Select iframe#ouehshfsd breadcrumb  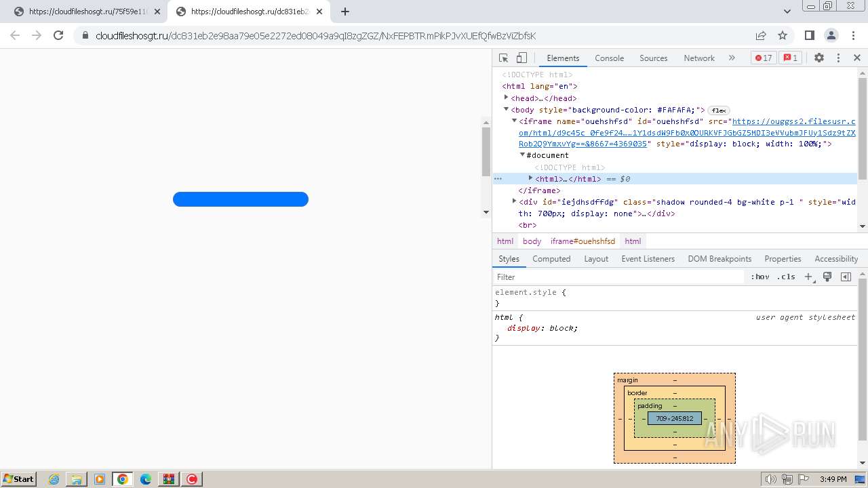pyautogui.click(x=583, y=241)
